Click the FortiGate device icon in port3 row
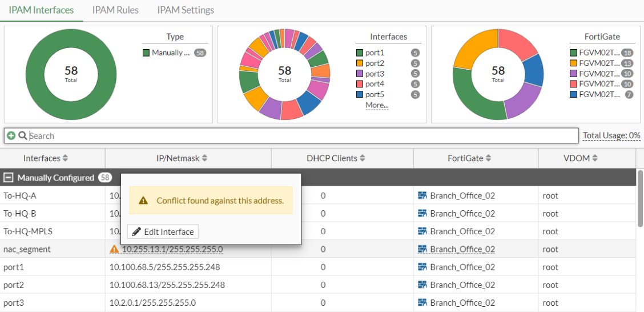The width and height of the screenshot is (644, 312). [422, 302]
